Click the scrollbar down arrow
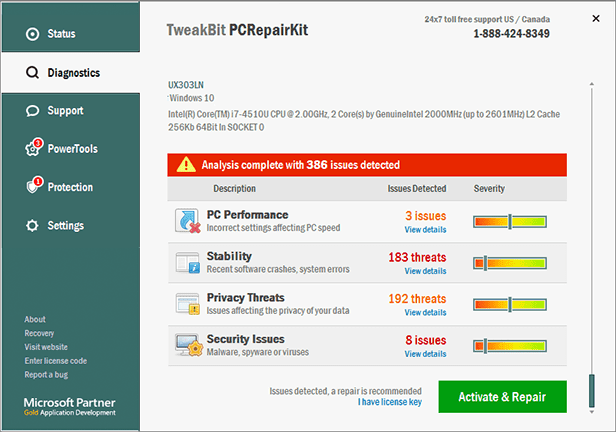 click(x=592, y=412)
